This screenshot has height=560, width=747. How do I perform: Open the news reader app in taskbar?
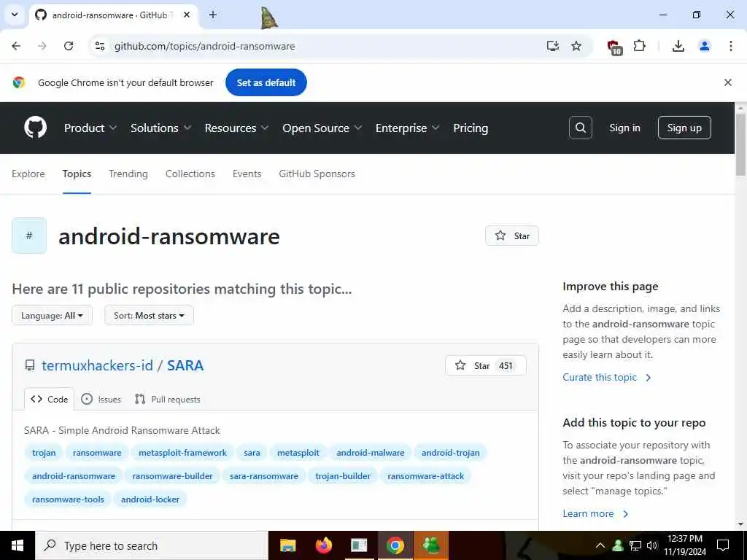(359, 545)
